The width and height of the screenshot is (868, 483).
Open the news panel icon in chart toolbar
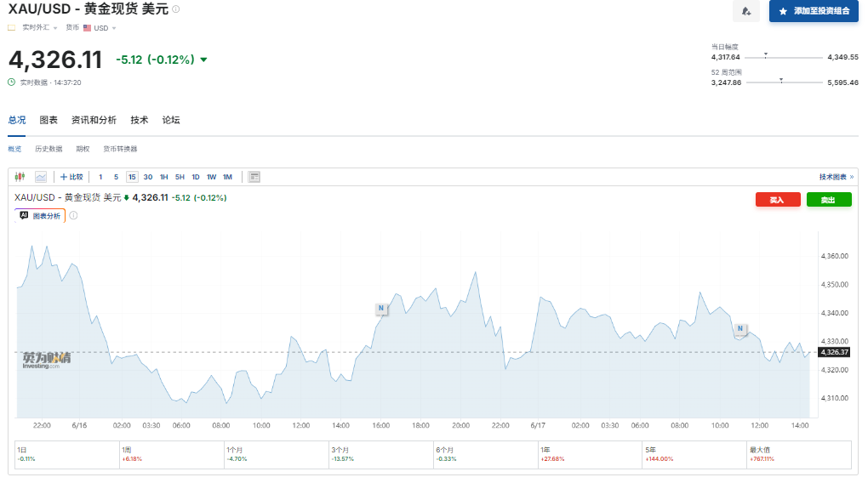254,177
